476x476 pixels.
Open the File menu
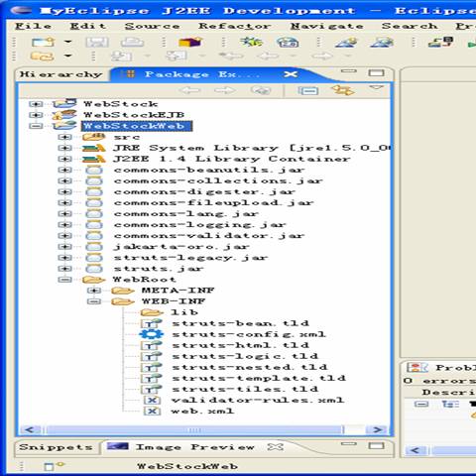33,26
